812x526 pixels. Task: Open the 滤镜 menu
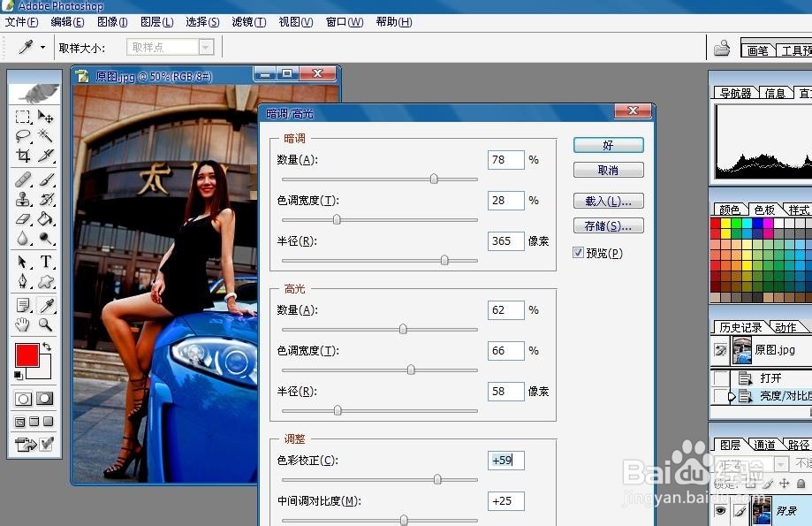point(248,22)
